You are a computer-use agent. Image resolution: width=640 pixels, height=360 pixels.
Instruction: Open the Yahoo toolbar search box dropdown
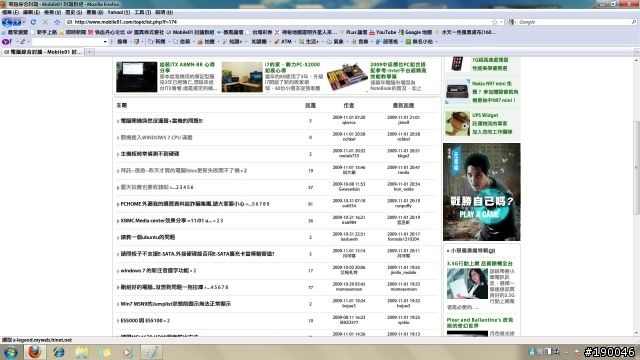pyautogui.click(x=105, y=42)
